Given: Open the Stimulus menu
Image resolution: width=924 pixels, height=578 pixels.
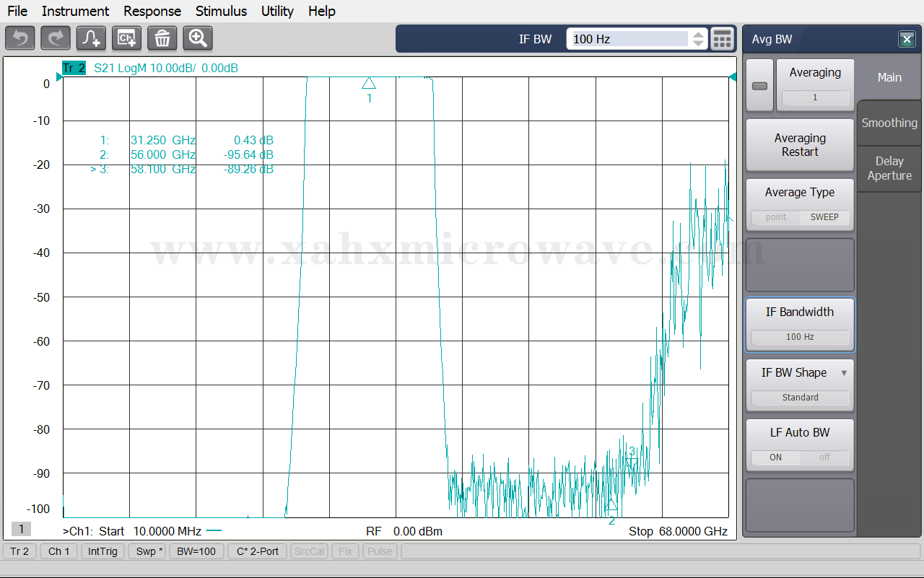Looking at the screenshot, I should tap(221, 11).
